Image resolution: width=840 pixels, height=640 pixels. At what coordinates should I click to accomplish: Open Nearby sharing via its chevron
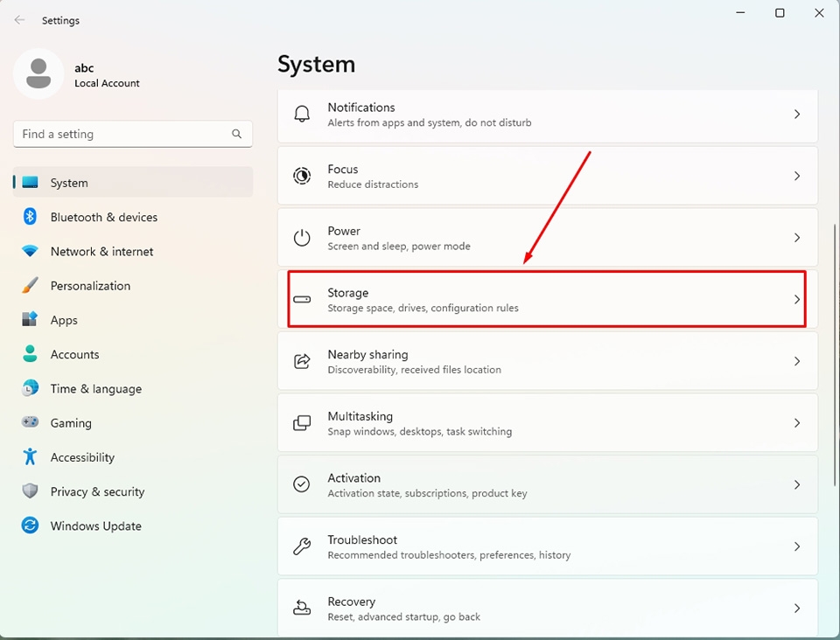tap(797, 361)
